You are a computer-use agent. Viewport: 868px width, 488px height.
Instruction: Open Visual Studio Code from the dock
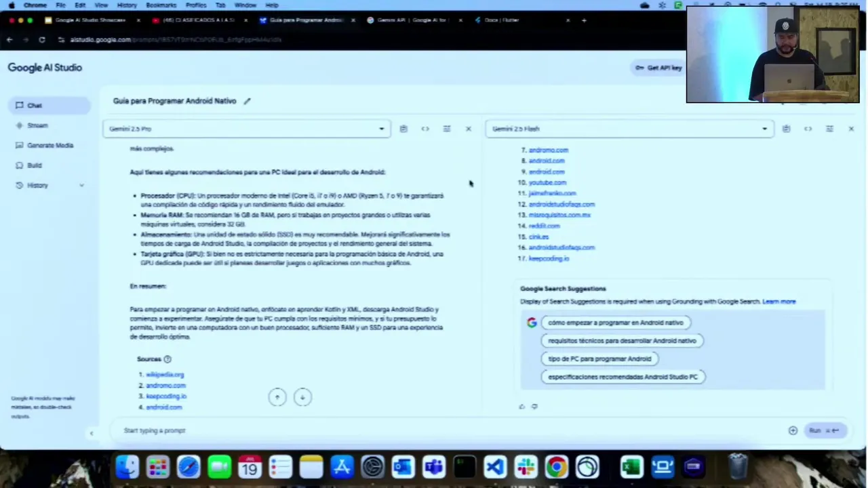click(495, 467)
